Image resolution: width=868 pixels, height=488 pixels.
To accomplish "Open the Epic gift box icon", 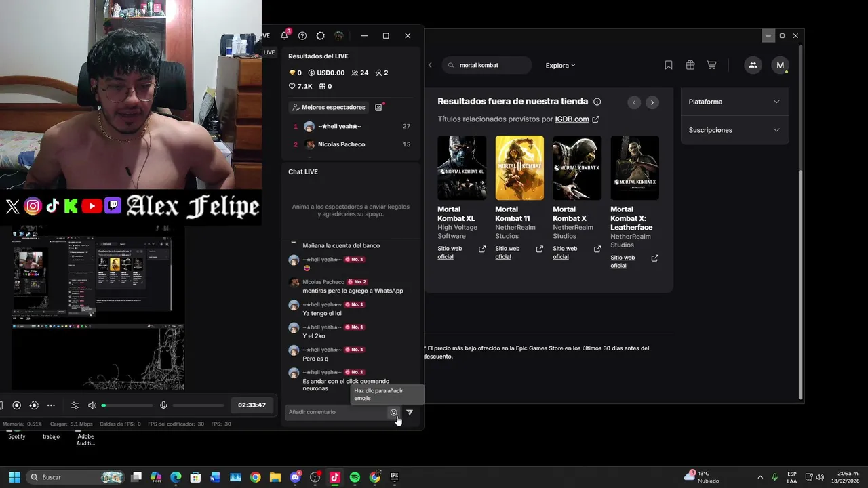I will coord(690,65).
